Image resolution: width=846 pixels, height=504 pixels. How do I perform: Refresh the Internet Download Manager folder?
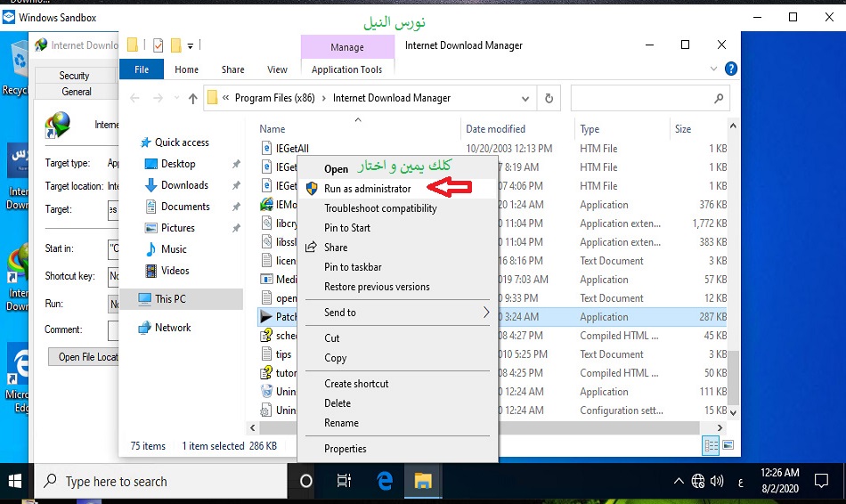click(549, 99)
